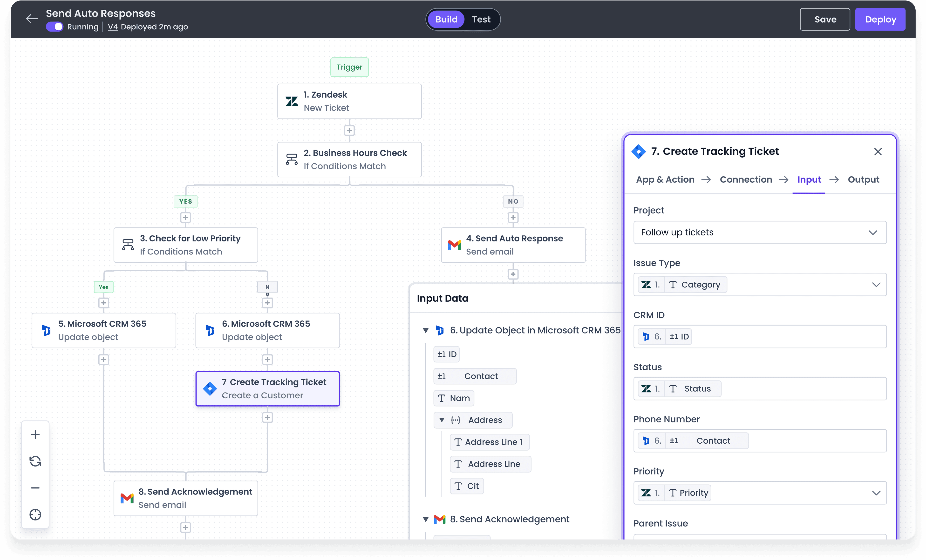Image resolution: width=926 pixels, height=560 pixels.
Task: Close the Create Tracking Ticket panel
Action: (878, 151)
